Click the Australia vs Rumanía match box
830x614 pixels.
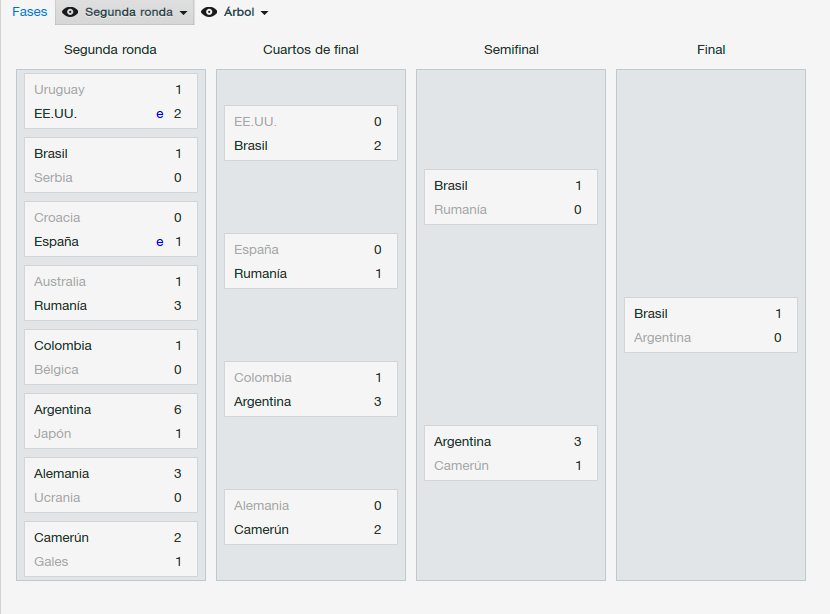pyautogui.click(x=111, y=293)
